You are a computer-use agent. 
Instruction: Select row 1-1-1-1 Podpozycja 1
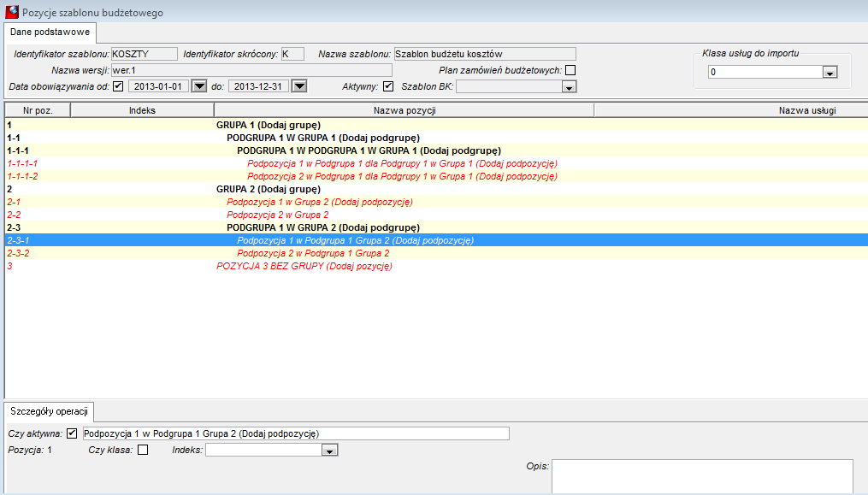pos(437,163)
